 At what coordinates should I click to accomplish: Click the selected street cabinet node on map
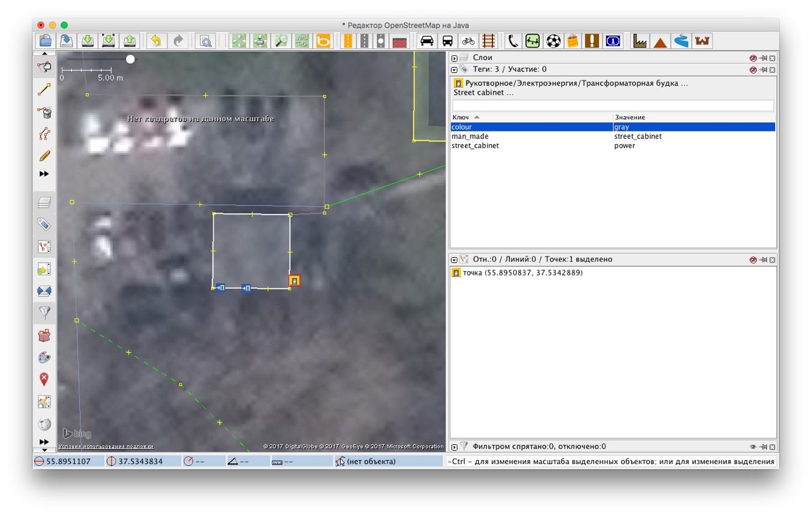(295, 280)
